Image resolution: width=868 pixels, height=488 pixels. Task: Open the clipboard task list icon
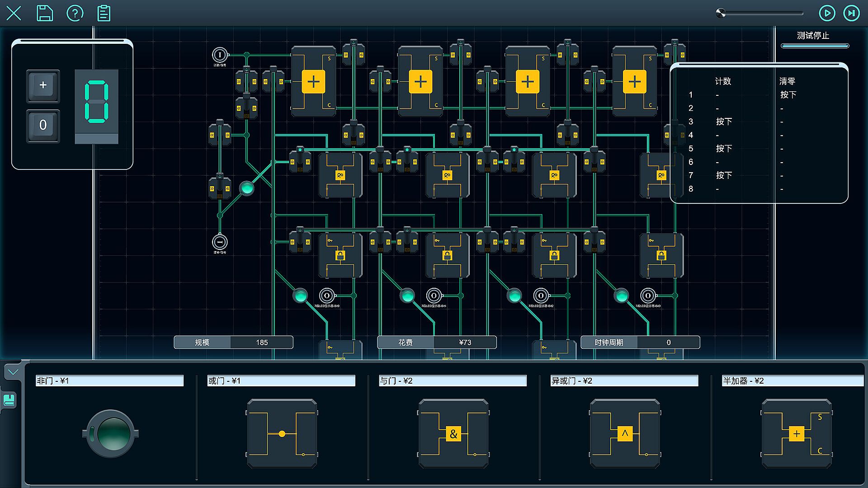(x=104, y=13)
